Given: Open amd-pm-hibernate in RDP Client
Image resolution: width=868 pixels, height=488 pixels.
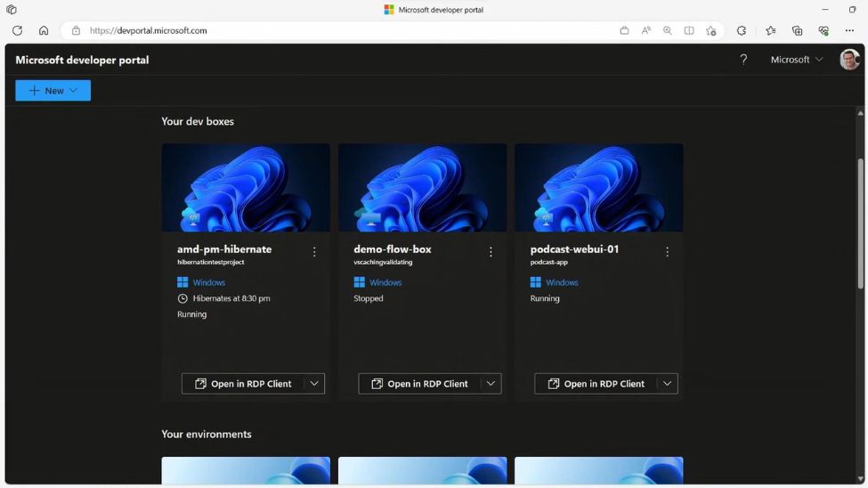Looking at the screenshot, I should (242, 383).
